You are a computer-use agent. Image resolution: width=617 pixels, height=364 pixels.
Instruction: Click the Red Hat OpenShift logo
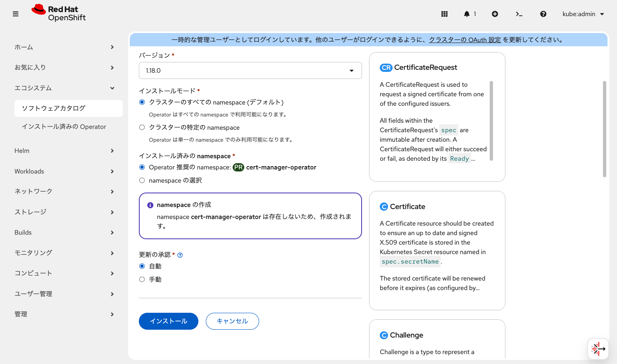(x=58, y=14)
